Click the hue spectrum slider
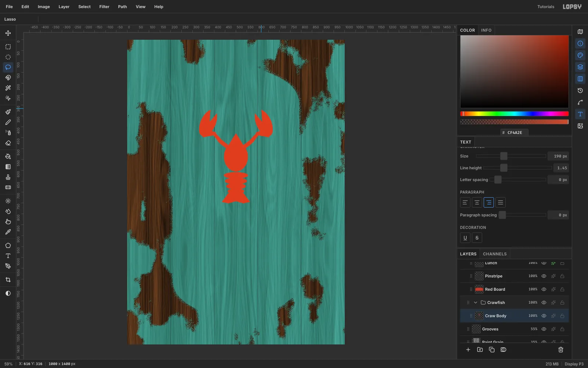The height and width of the screenshot is (368, 588). [x=514, y=114]
